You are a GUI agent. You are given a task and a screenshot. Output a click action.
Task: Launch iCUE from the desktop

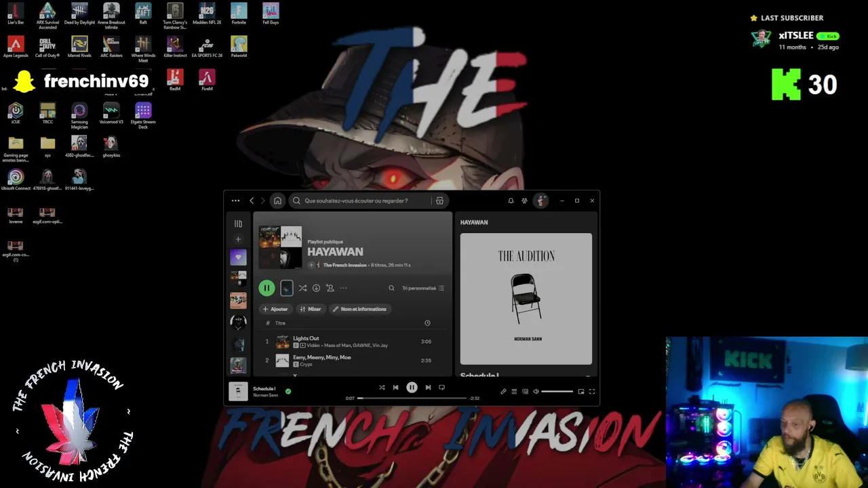(16, 113)
